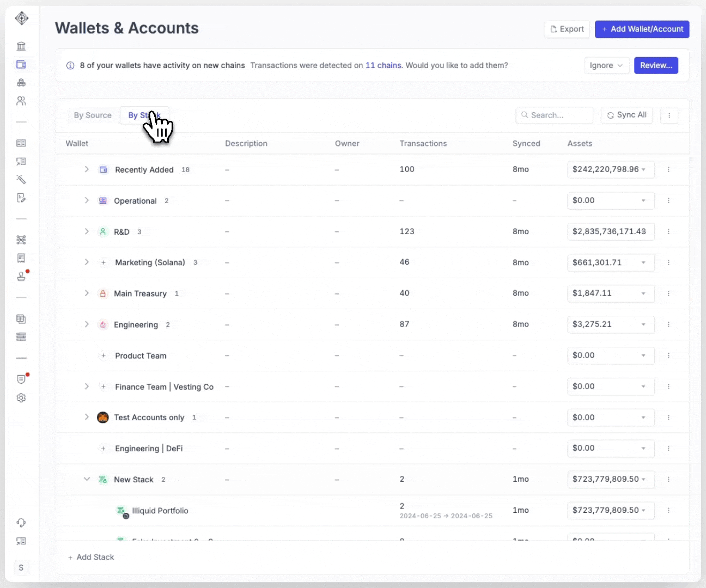Screen dimensions: 706x588
Task: Click the headset support icon
Action: pos(21,523)
